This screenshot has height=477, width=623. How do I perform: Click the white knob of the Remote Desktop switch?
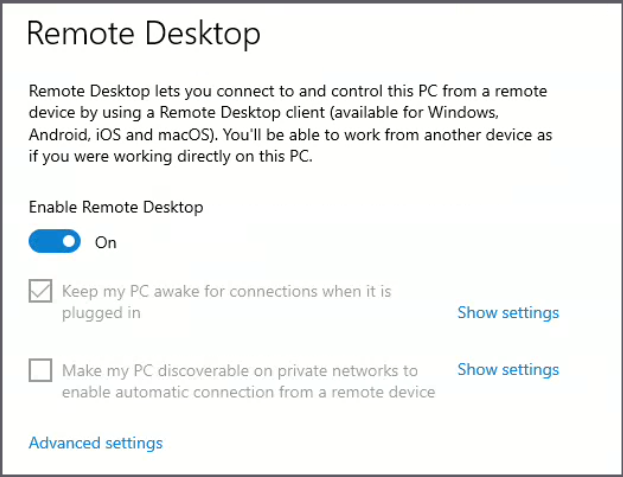68,241
